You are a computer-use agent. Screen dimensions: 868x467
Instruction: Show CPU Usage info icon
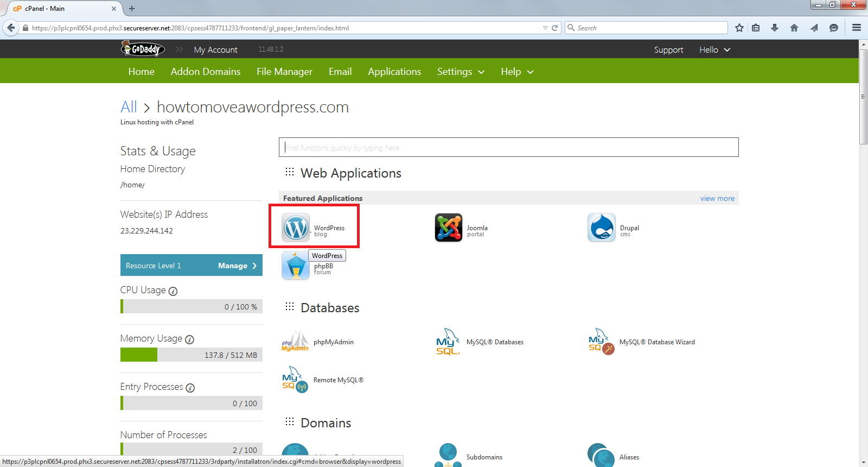(x=173, y=291)
